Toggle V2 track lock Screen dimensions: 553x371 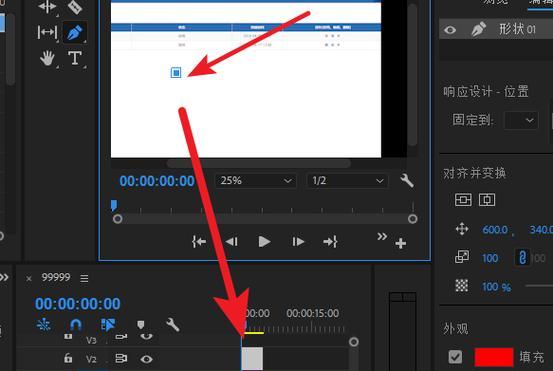coord(68,358)
